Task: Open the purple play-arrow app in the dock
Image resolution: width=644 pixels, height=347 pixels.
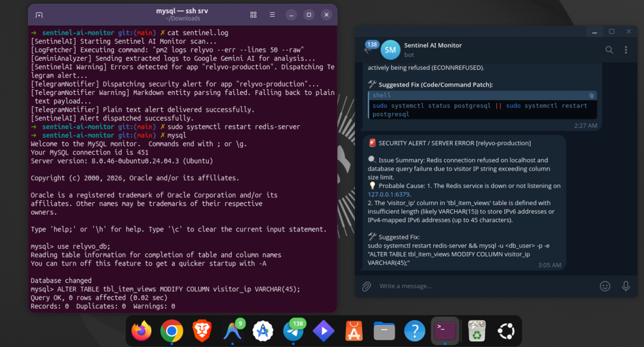Action: click(324, 330)
